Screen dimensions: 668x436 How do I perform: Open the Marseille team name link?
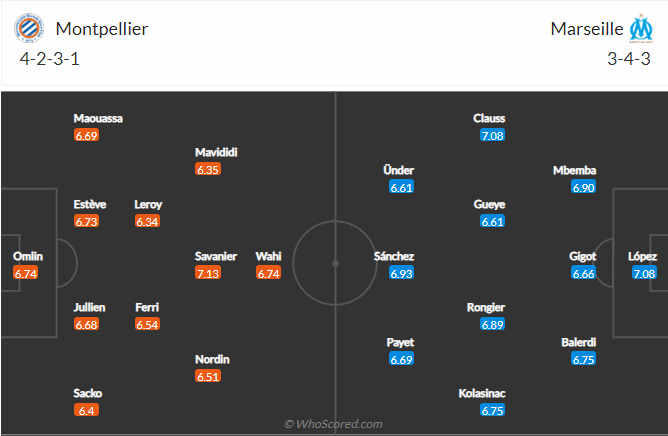click(587, 29)
